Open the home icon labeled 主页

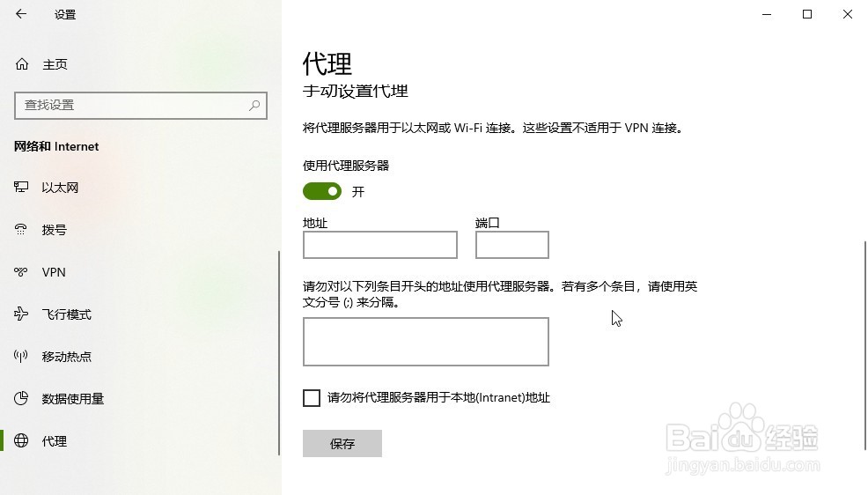(22, 64)
